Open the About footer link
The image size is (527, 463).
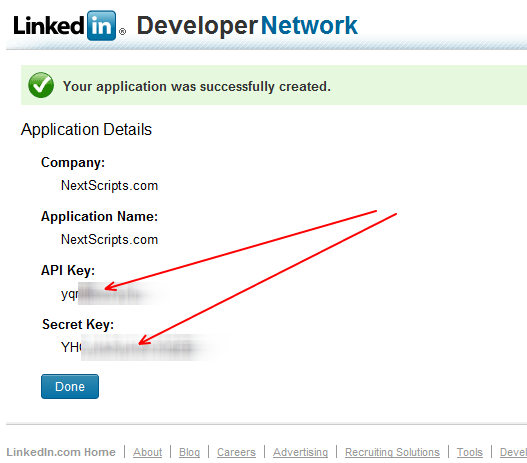click(x=148, y=452)
